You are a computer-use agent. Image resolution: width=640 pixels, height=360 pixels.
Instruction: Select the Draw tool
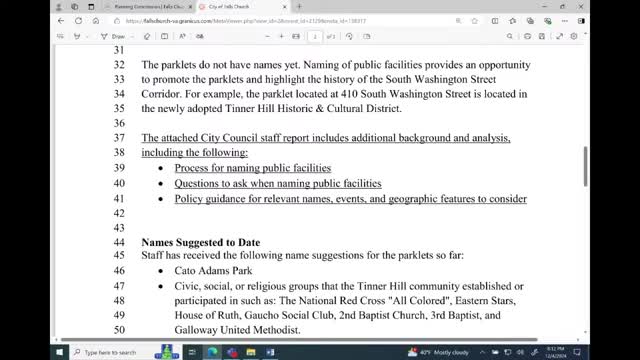point(113,36)
